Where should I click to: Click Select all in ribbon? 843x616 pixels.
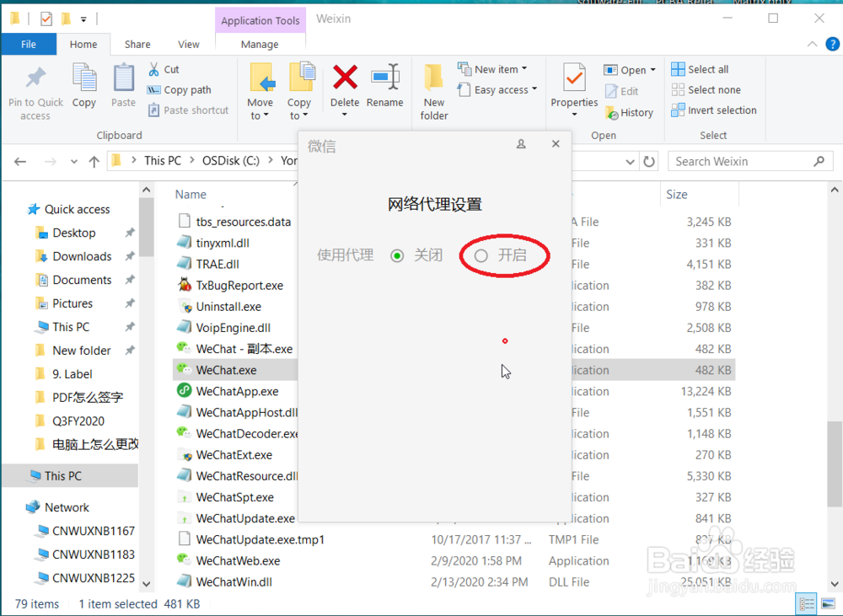[700, 69]
